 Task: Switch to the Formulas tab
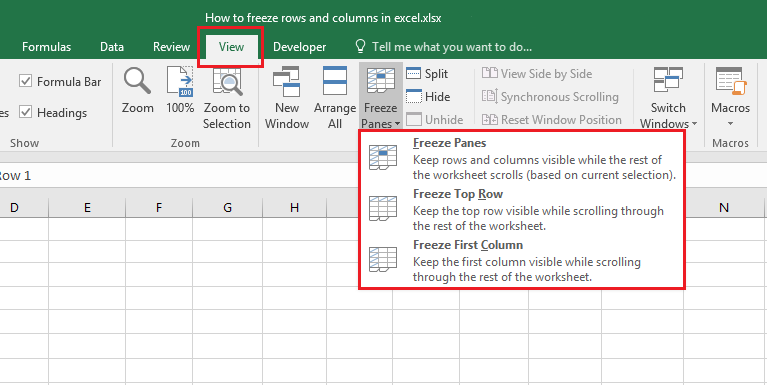pyautogui.click(x=46, y=47)
